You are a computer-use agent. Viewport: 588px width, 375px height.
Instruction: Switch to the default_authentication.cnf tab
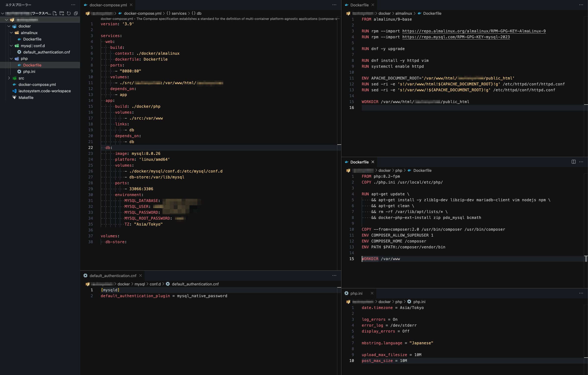click(113, 276)
